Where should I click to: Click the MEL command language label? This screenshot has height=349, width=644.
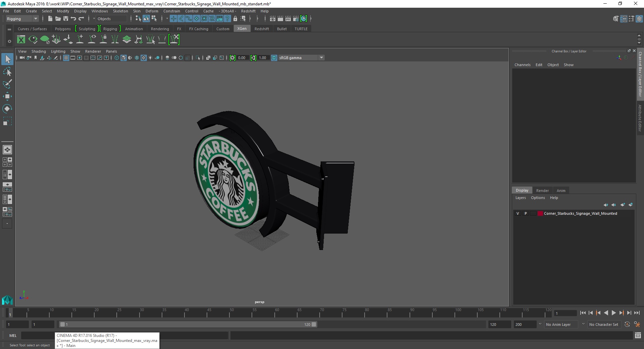point(13,336)
